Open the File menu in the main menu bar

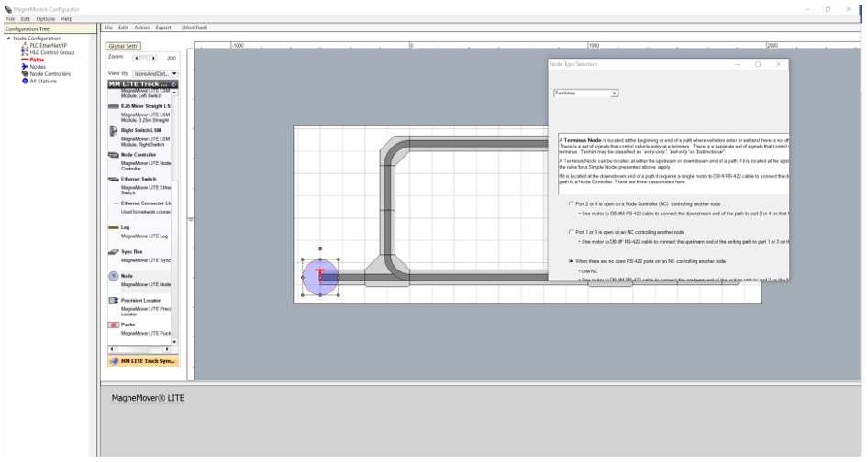coord(10,19)
